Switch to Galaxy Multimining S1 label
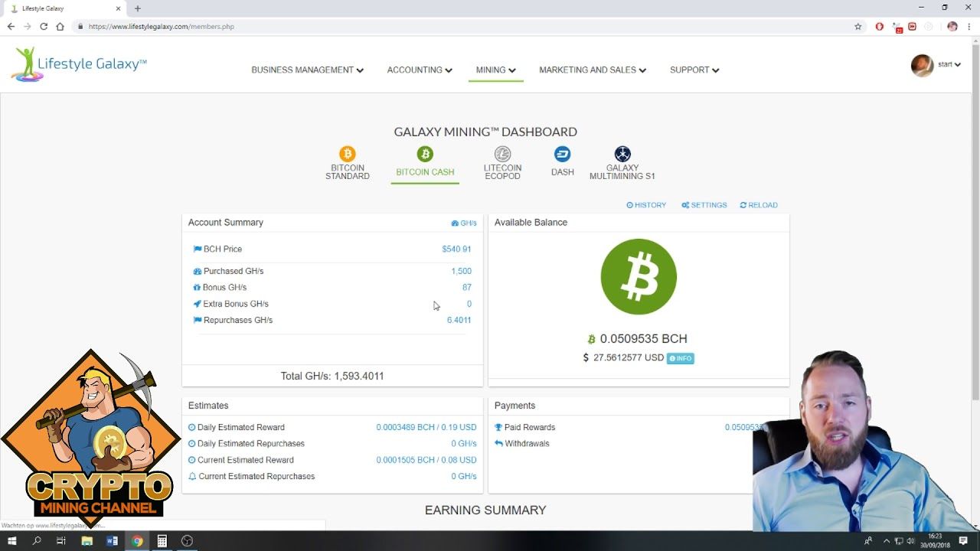Image resolution: width=980 pixels, height=551 pixels. tap(622, 172)
